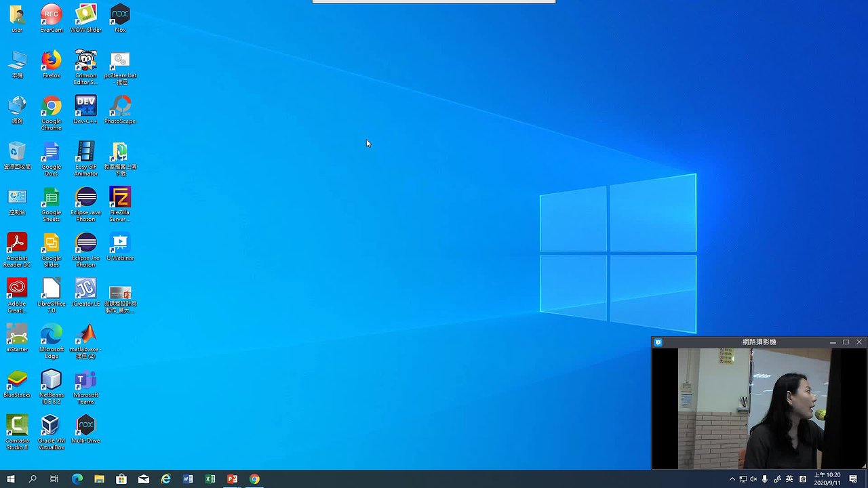Open the Action Center notifications
This screenshot has width=868, height=488.
(x=853, y=479)
